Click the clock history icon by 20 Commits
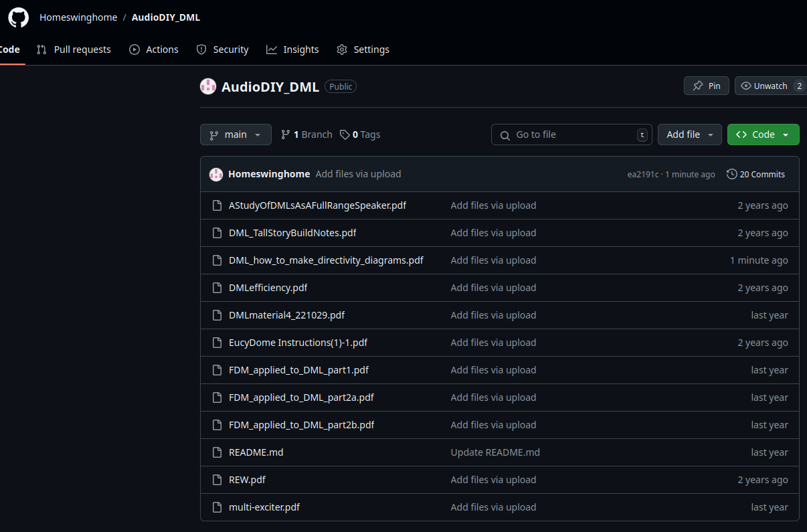This screenshot has height=532, width=807. coord(732,174)
